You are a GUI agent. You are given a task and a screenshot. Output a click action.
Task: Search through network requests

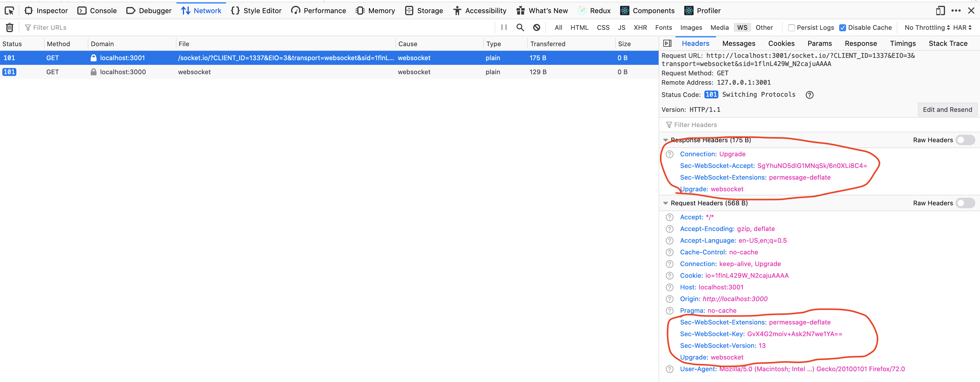click(520, 27)
